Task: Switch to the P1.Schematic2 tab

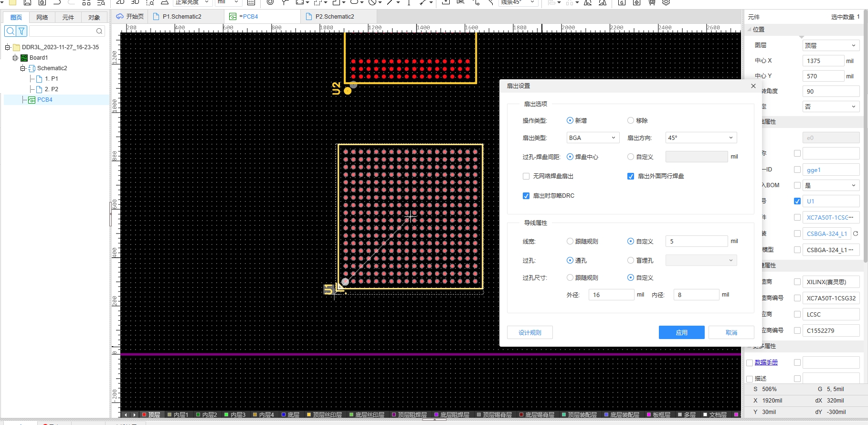Action: [x=182, y=17]
